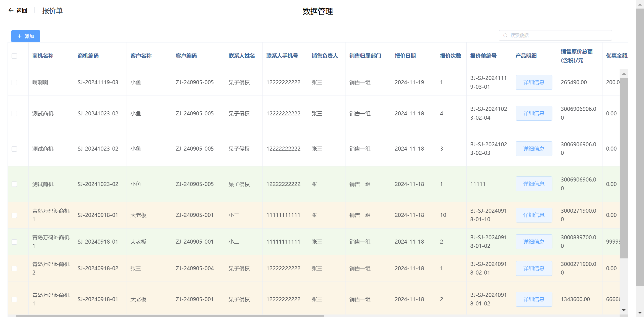The image size is (644, 317).
Task: Click the 商机名称 column header
Action: coord(43,56)
